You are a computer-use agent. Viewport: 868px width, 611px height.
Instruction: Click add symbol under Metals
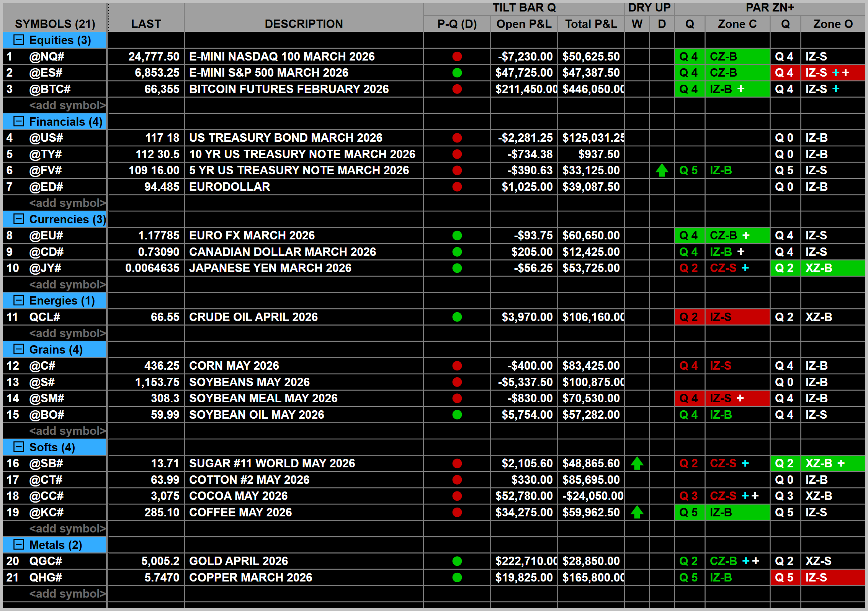pyautogui.click(x=67, y=594)
